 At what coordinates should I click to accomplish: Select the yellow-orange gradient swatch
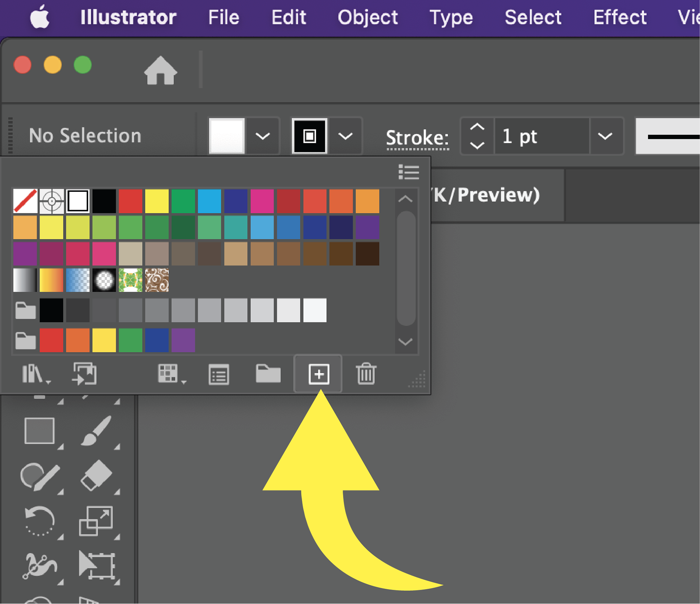point(51,280)
